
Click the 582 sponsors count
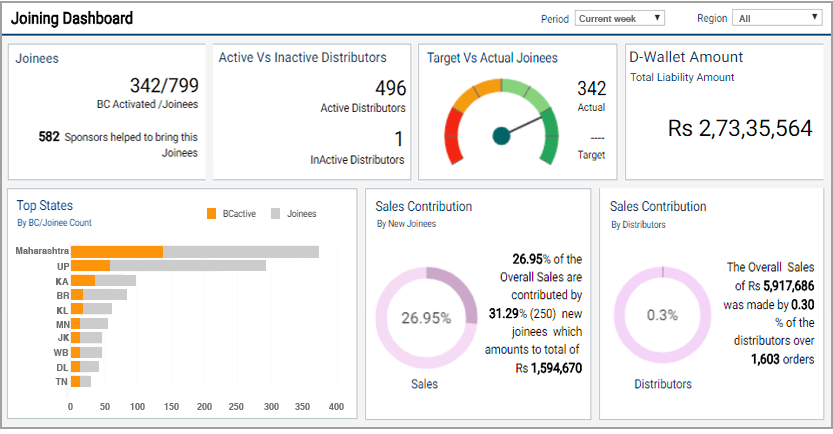49,137
